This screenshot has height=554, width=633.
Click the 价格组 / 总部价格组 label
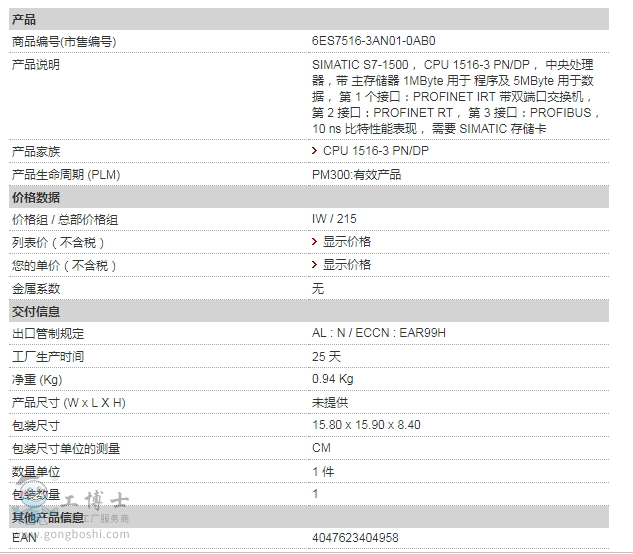pos(65,220)
